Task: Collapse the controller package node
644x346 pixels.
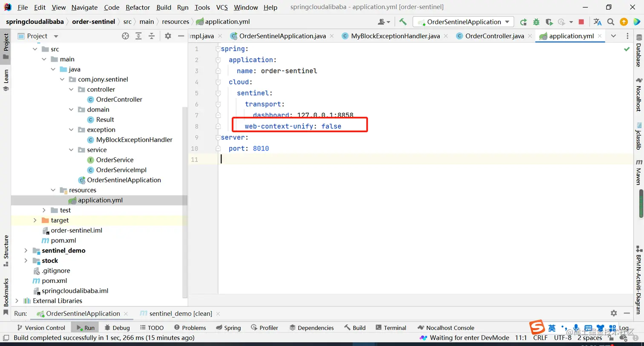Action: (71, 89)
